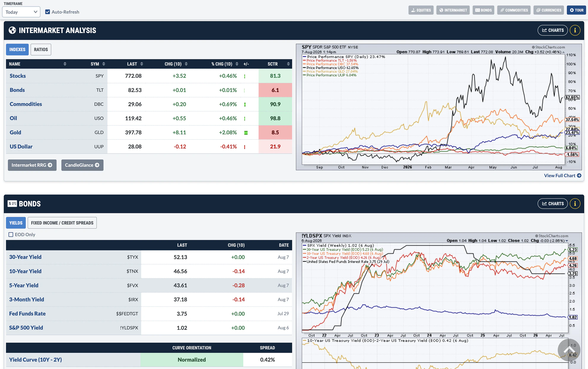Open the S&P 500 Yield link
The image size is (588, 369).
(26, 328)
